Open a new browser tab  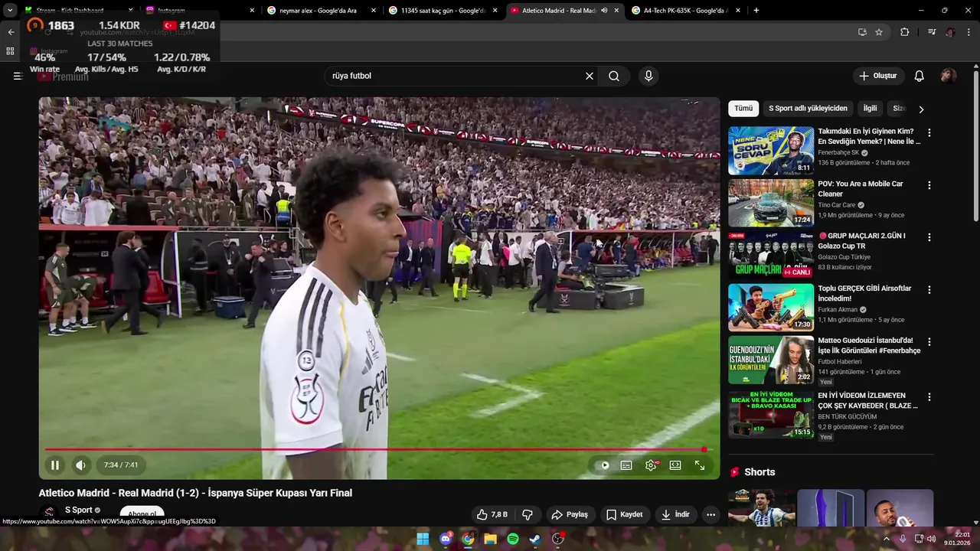click(x=756, y=11)
